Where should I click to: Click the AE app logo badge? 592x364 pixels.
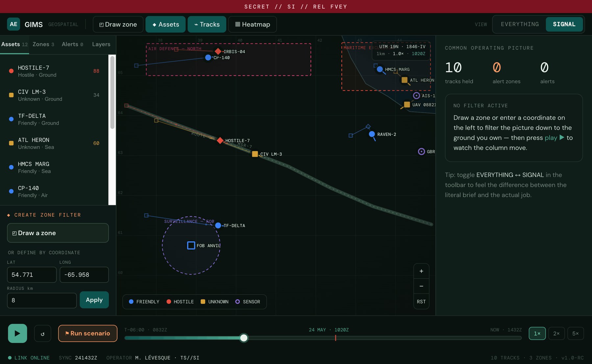[x=13, y=24]
